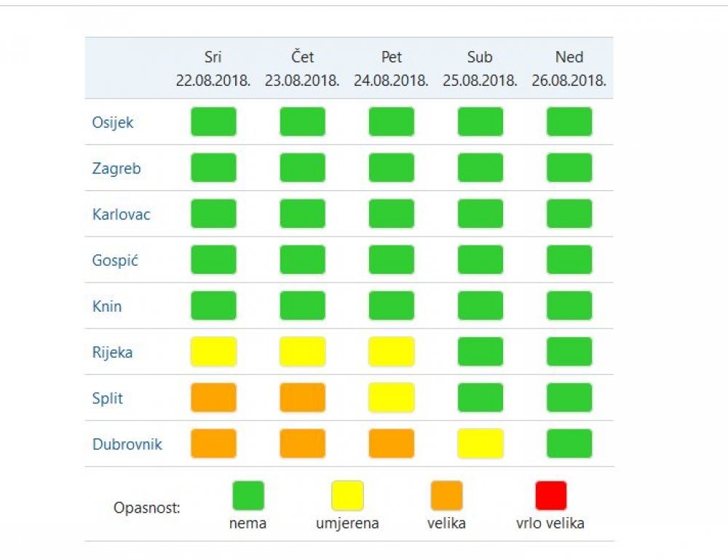Screen dimensions: 728x560
Task: Open the Karlovac city link
Action: click(x=121, y=215)
